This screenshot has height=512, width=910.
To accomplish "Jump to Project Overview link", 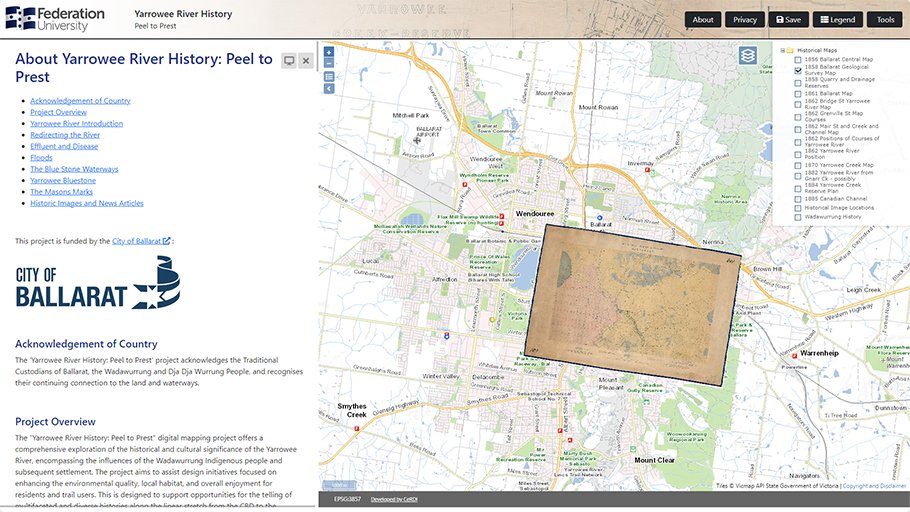I will click(x=58, y=112).
